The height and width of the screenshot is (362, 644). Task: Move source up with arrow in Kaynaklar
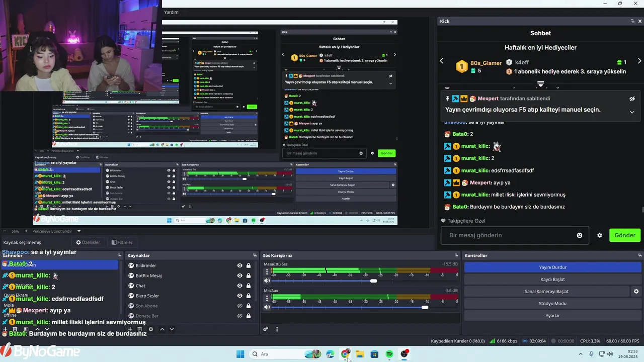[162, 329]
